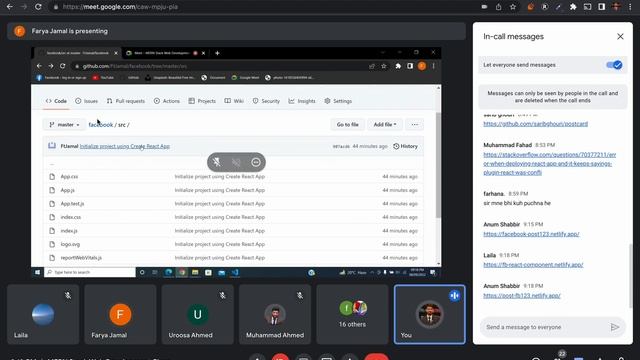
Task: Open the latest commit message link
Action: point(124,146)
